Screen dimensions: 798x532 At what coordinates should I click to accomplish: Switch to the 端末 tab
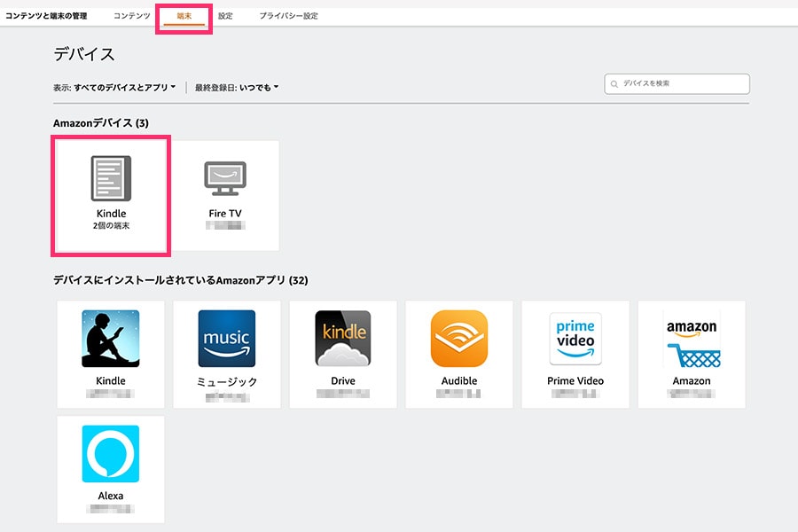184,16
